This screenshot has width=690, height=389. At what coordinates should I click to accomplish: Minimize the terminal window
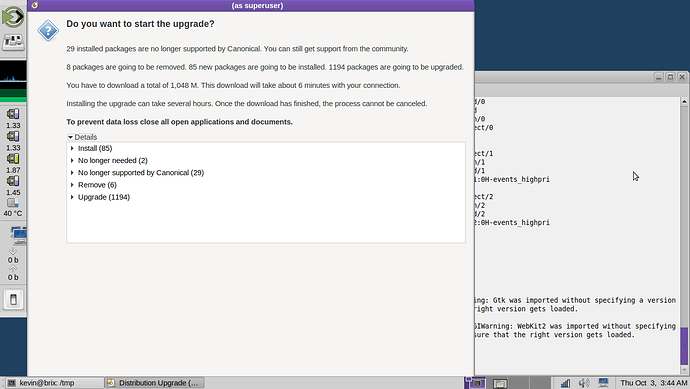click(659, 77)
